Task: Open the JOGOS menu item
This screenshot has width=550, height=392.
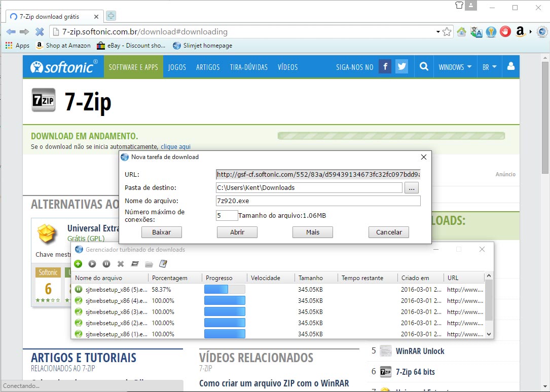Action: [177, 67]
